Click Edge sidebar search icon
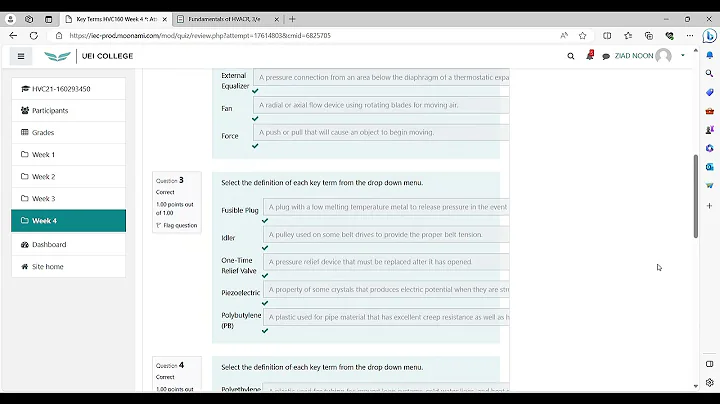The width and height of the screenshot is (720, 404). click(x=709, y=73)
